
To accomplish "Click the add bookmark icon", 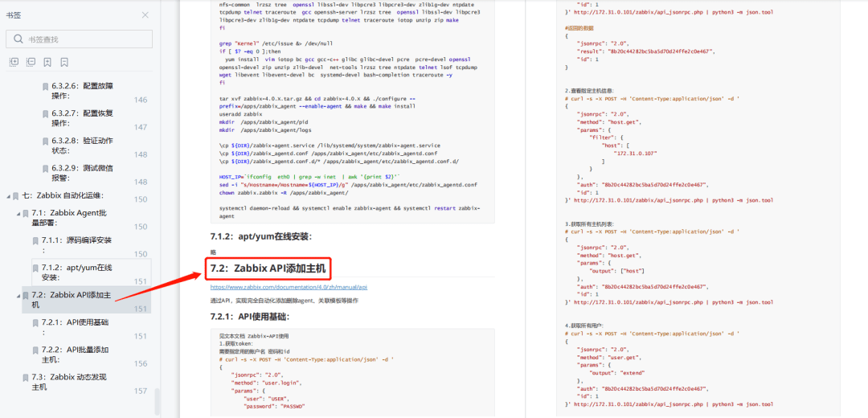I will click(x=47, y=62).
